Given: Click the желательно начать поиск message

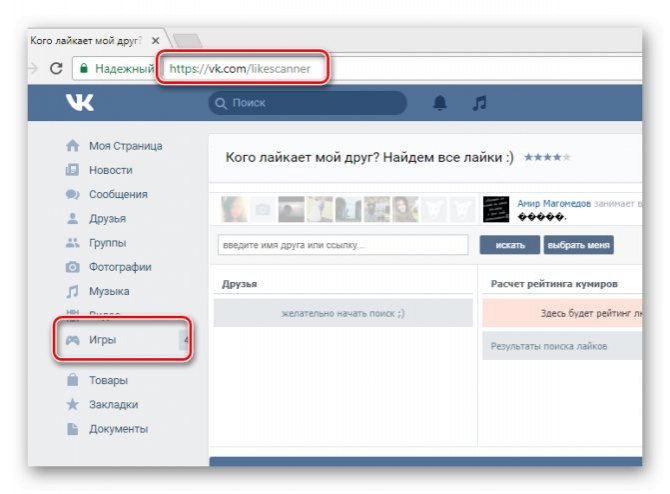Looking at the screenshot, I should point(343,313).
